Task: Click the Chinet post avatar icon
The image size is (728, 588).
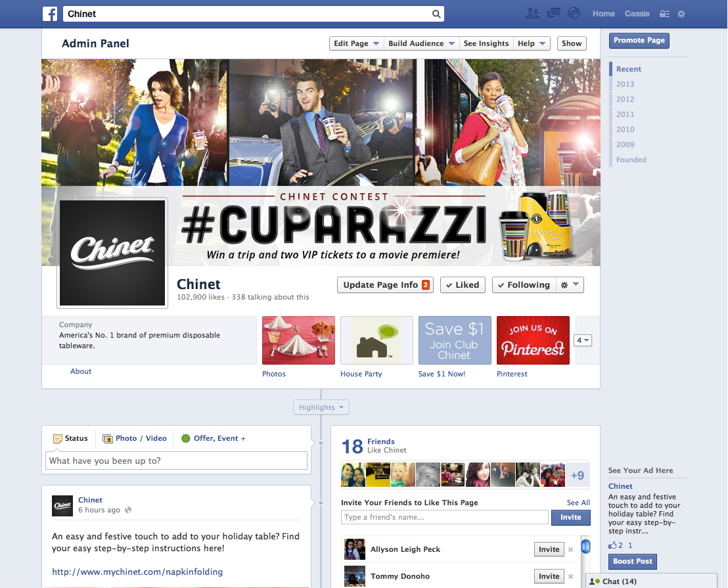Action: tap(62, 506)
